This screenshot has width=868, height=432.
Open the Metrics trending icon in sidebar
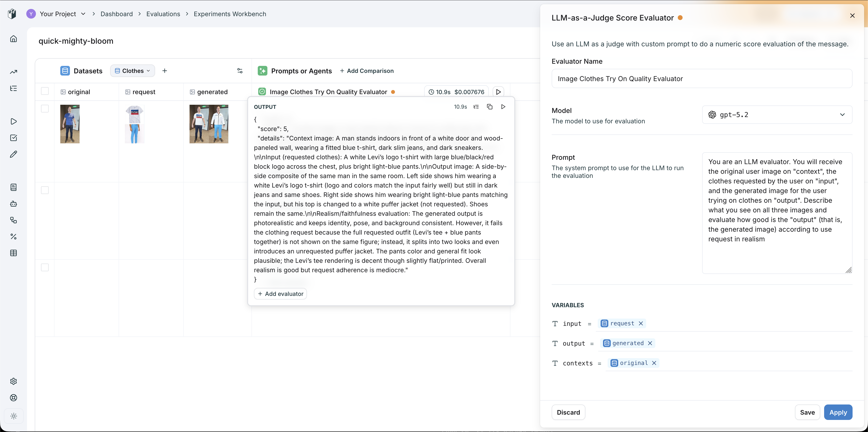14,72
